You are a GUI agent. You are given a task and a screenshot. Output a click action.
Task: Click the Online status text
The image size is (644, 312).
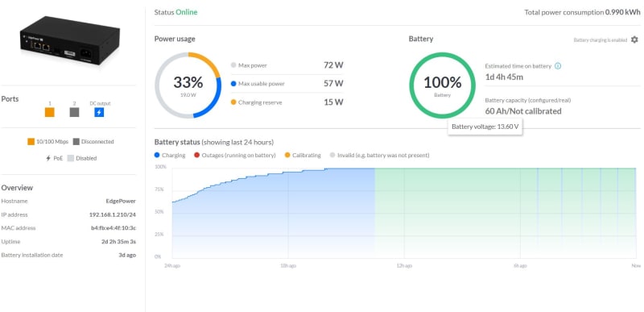(187, 12)
